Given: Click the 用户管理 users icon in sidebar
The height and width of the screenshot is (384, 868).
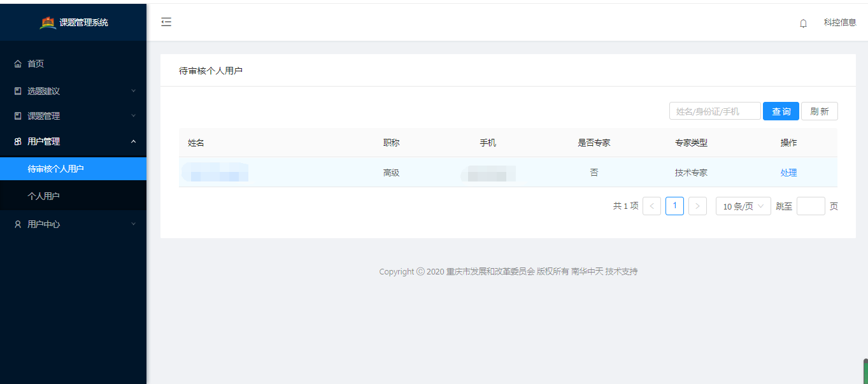Looking at the screenshot, I should (17, 141).
